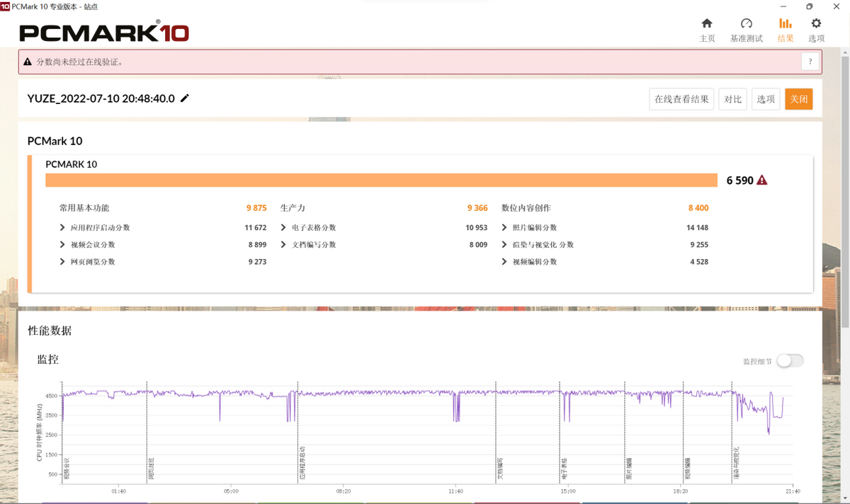
Task: Expand 电子表格分数 row
Action: coord(283,228)
